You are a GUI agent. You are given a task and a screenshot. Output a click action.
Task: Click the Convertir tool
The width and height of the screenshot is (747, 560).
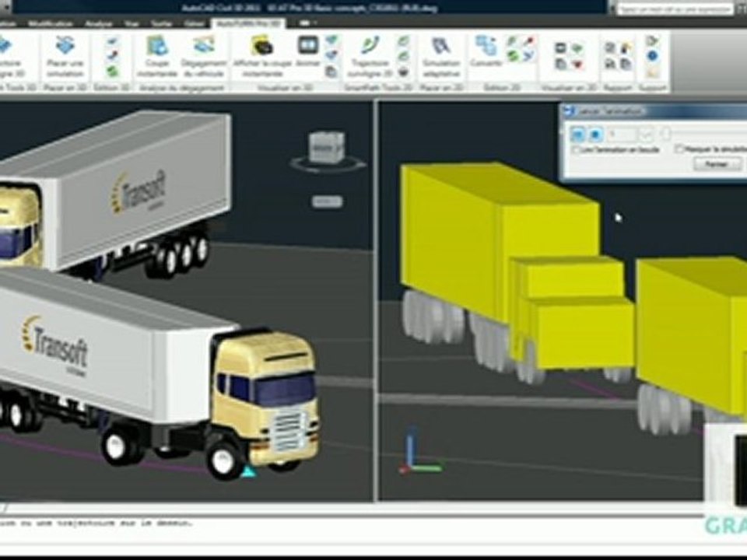(486, 51)
